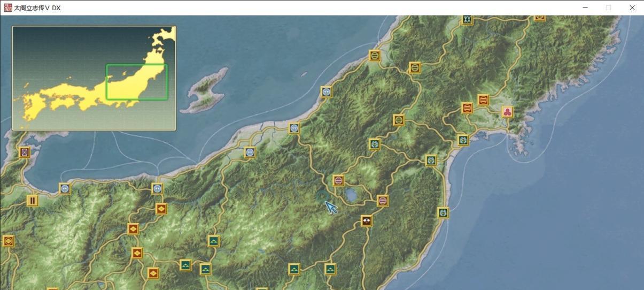Select the middle of the five blue-crest coastal castles
Screen dimensions: 644x290
pos(250,152)
